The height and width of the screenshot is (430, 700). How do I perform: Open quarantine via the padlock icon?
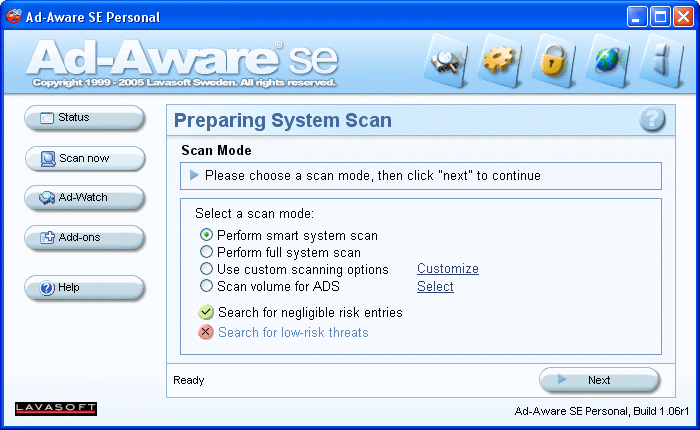554,61
